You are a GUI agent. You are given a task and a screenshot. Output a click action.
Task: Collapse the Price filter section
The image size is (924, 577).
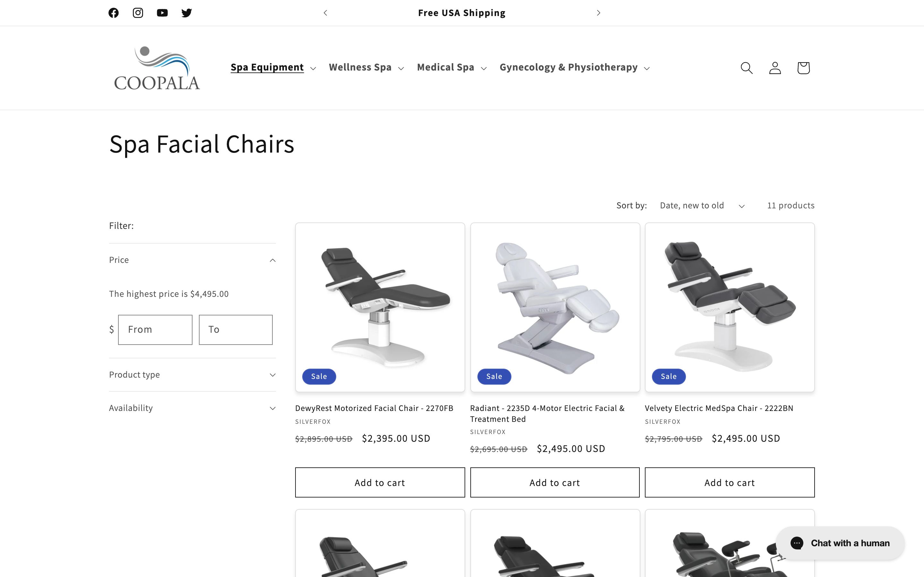coord(192,260)
